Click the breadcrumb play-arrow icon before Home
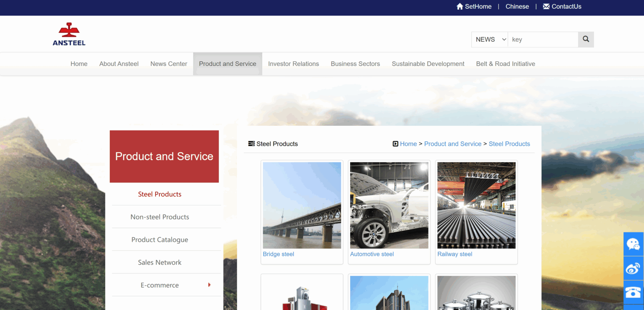The image size is (644, 310). coord(395,144)
